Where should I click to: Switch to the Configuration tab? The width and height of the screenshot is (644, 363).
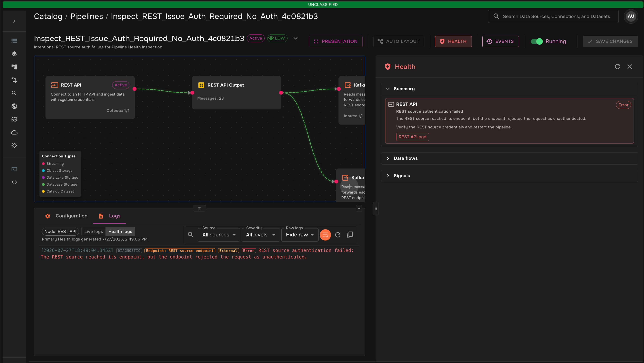pyautogui.click(x=66, y=216)
